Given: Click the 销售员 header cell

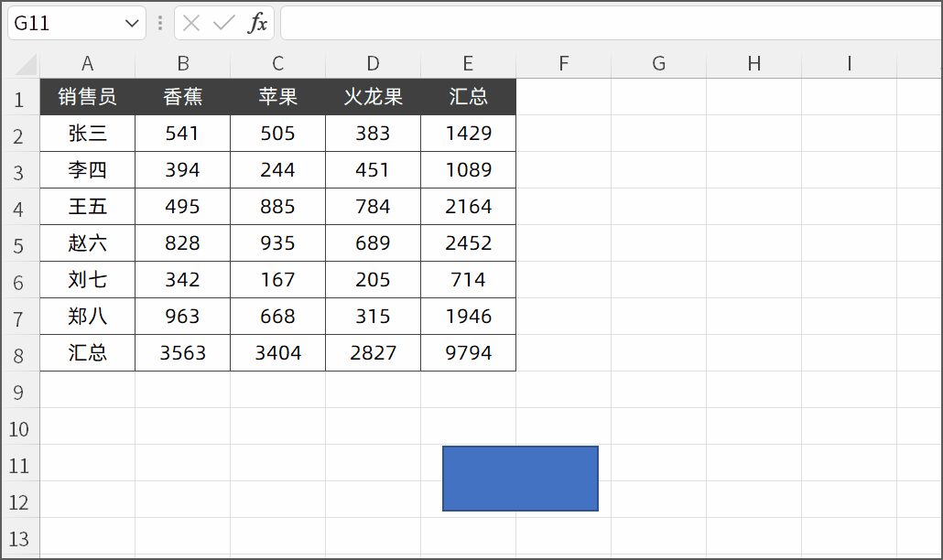Looking at the screenshot, I should point(88,97).
